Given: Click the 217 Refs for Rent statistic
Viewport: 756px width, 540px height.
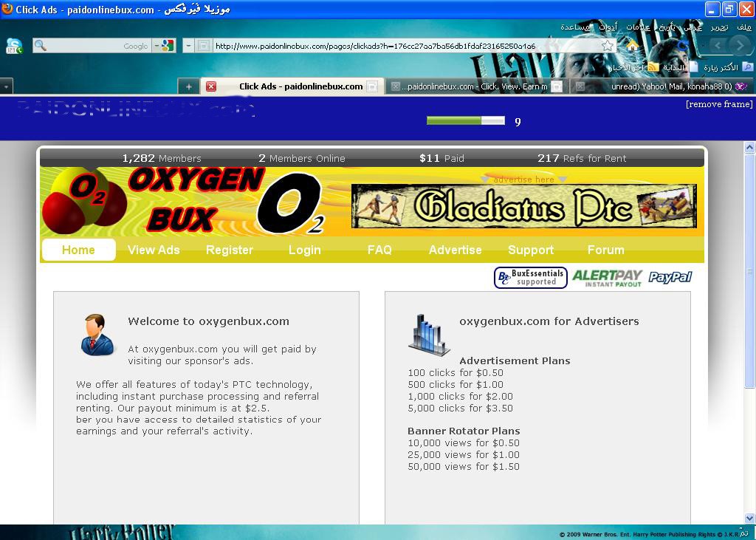Looking at the screenshot, I should [x=582, y=158].
